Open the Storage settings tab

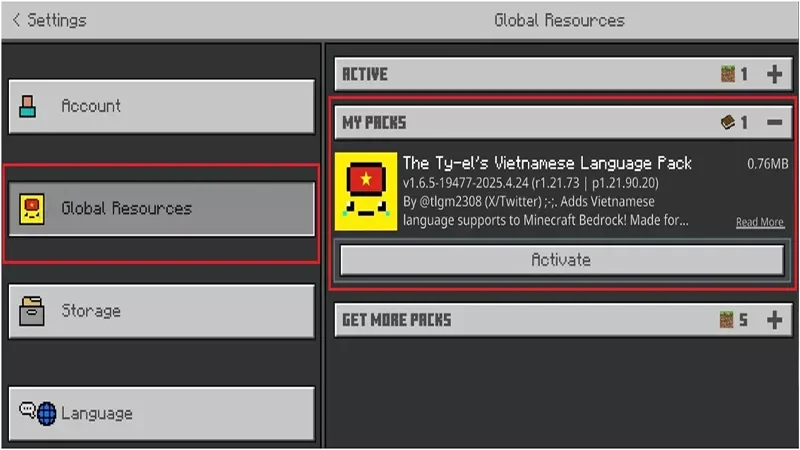pos(162,311)
